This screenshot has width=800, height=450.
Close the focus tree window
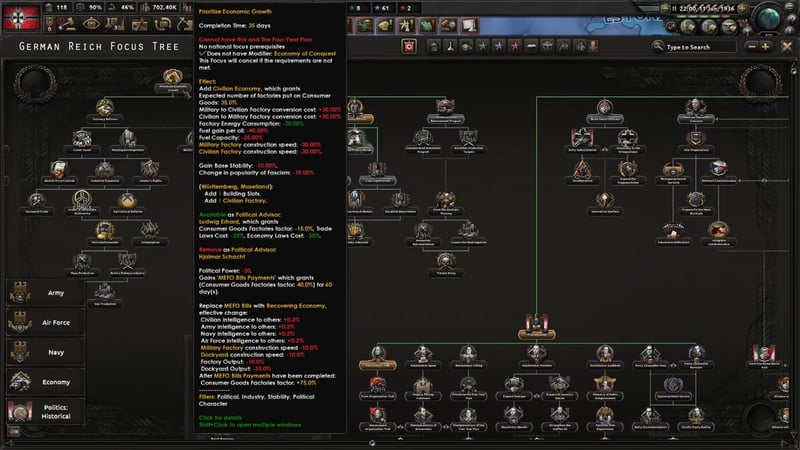point(787,47)
